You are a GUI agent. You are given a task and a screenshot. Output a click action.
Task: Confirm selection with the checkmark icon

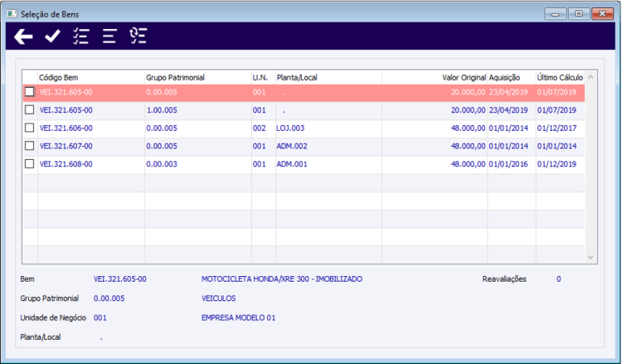point(52,36)
